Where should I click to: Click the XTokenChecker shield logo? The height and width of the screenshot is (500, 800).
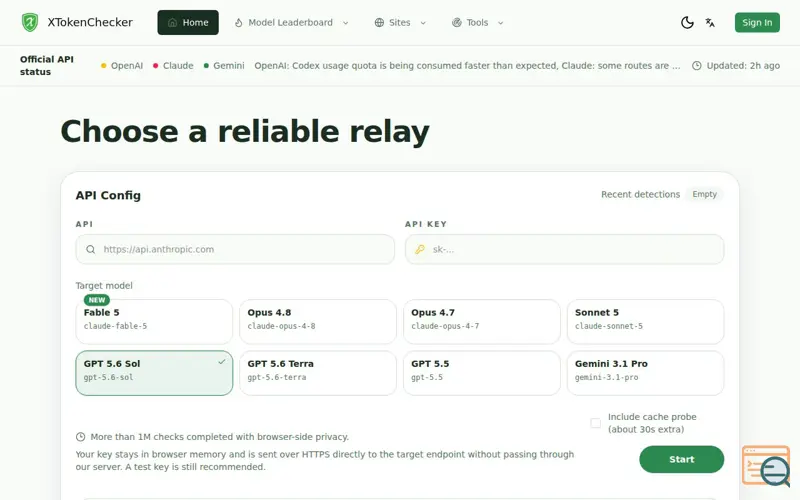click(x=30, y=22)
